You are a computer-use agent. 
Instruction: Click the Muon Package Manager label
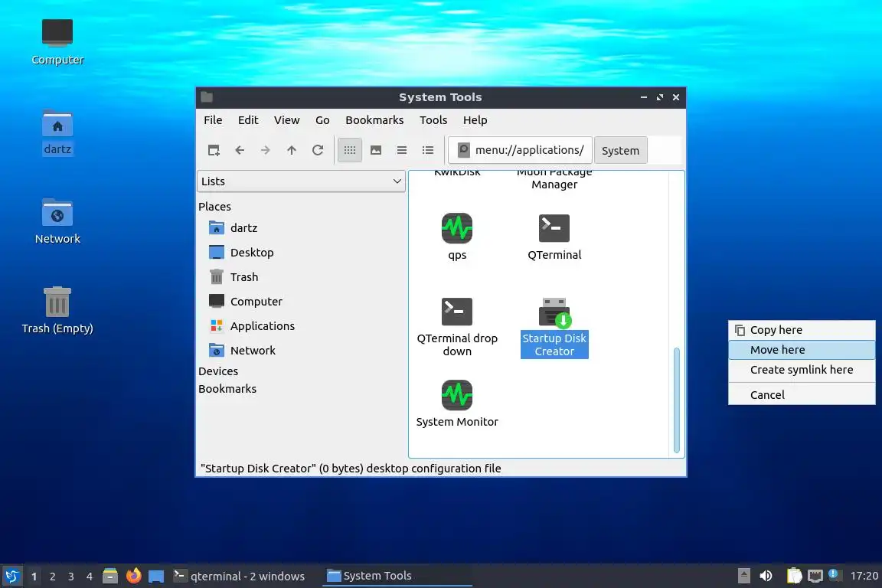554,179
